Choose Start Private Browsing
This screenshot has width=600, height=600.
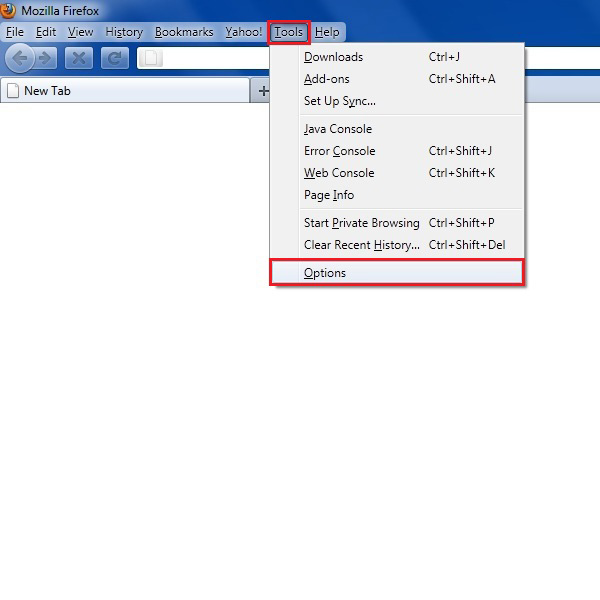point(397,223)
